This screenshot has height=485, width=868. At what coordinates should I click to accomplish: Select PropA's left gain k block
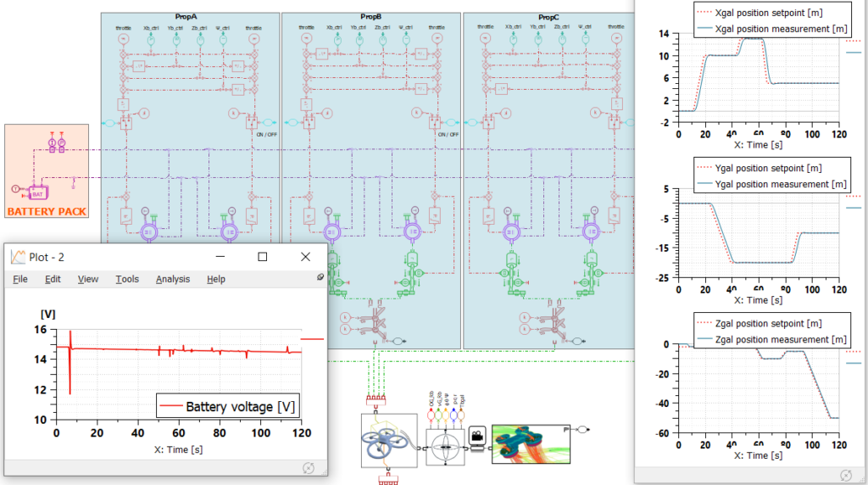click(143, 113)
